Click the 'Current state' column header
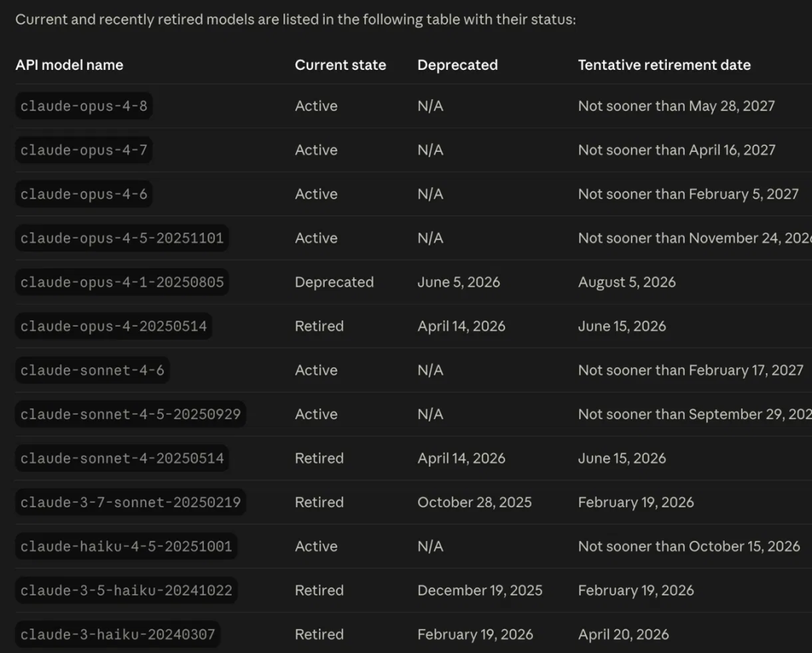The image size is (812, 653). pos(341,65)
